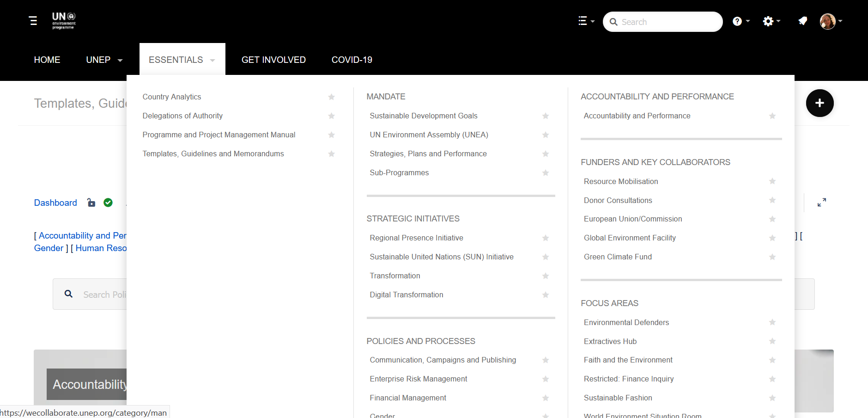
Task: Star UN Environment Assembly (UNEA)
Action: 546,135
